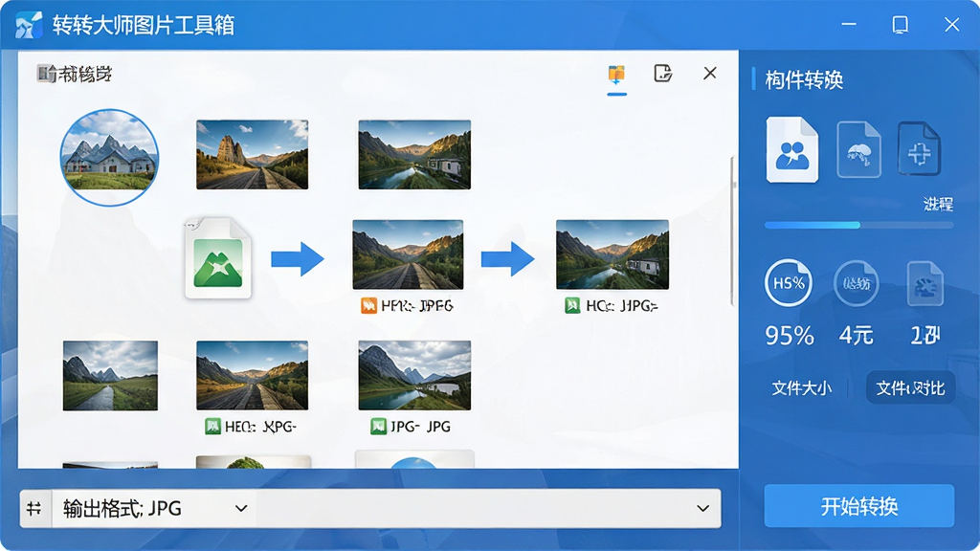Image resolution: width=980 pixels, height=551 pixels.
Task: Expand the chevron at the bottom bar's right end
Action: point(703,509)
